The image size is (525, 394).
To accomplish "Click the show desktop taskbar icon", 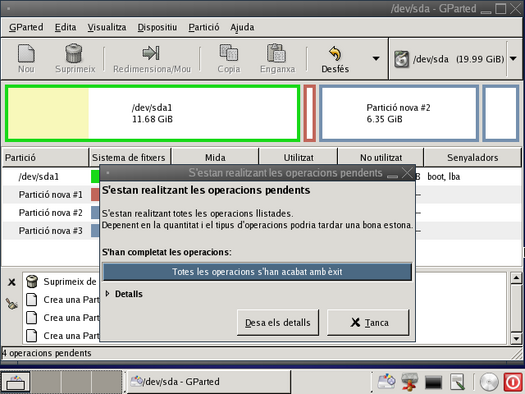I will point(15,382).
